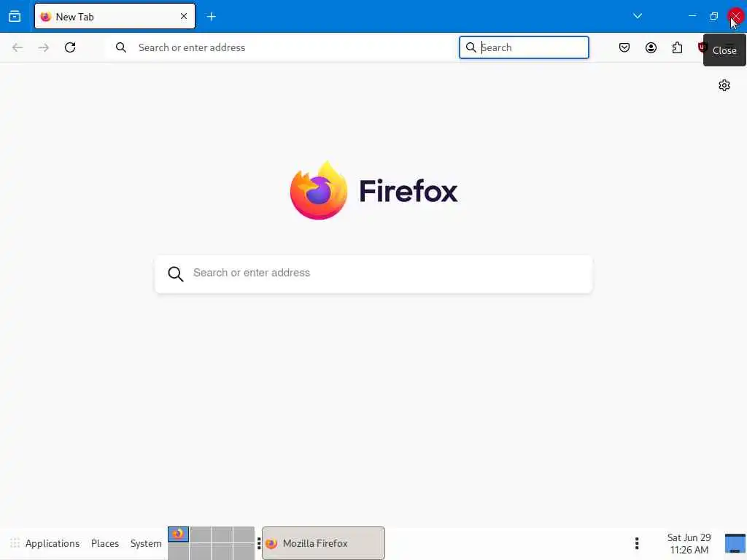Go back one page
The image size is (747, 560).
(18, 47)
